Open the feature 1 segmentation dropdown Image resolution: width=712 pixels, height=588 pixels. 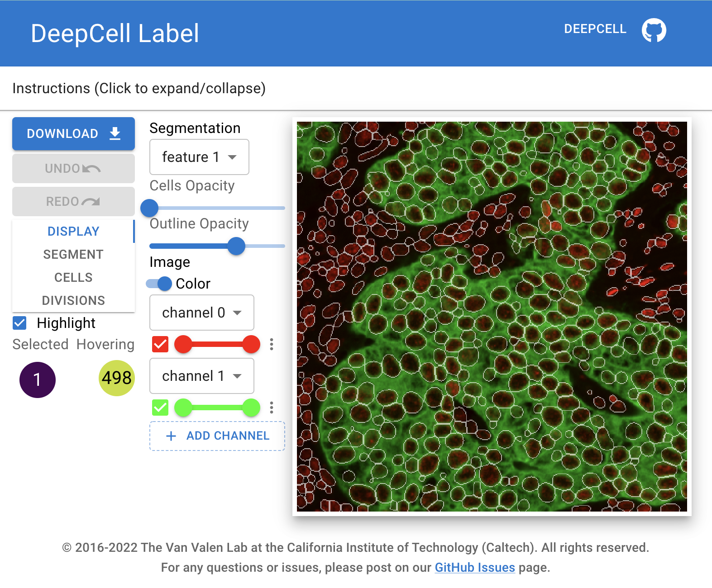(x=199, y=157)
